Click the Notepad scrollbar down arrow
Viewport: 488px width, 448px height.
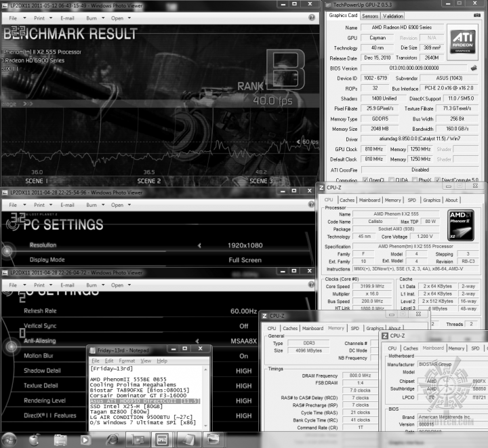pos(205,426)
